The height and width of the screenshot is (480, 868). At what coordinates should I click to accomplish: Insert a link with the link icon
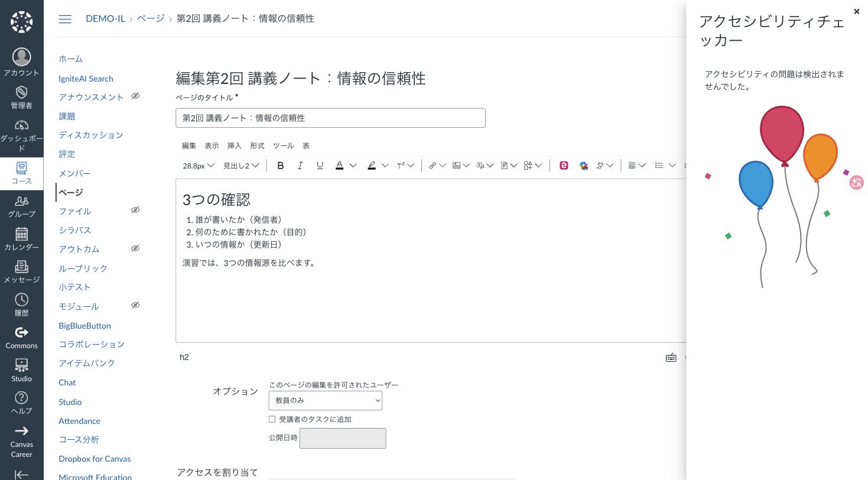pyautogui.click(x=433, y=166)
